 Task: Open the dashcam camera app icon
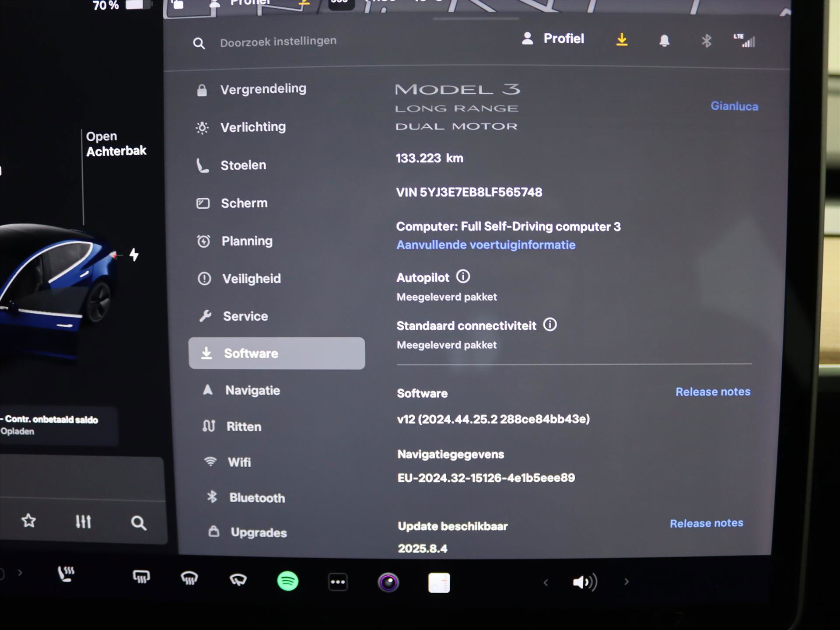[x=388, y=582]
